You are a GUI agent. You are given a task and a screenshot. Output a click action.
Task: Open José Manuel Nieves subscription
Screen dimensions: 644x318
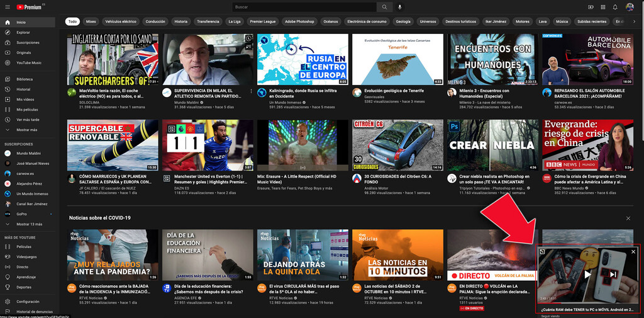pos(28,163)
